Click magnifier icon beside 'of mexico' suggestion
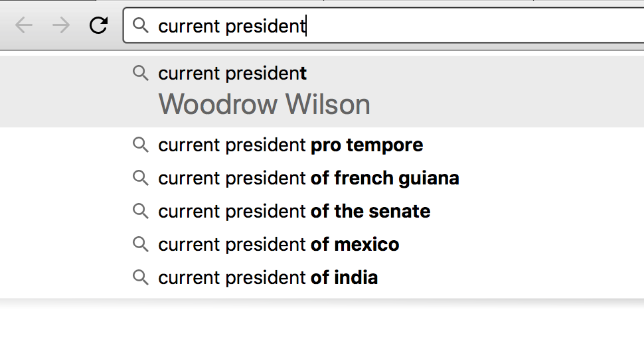The width and height of the screenshot is (644, 349). (141, 244)
